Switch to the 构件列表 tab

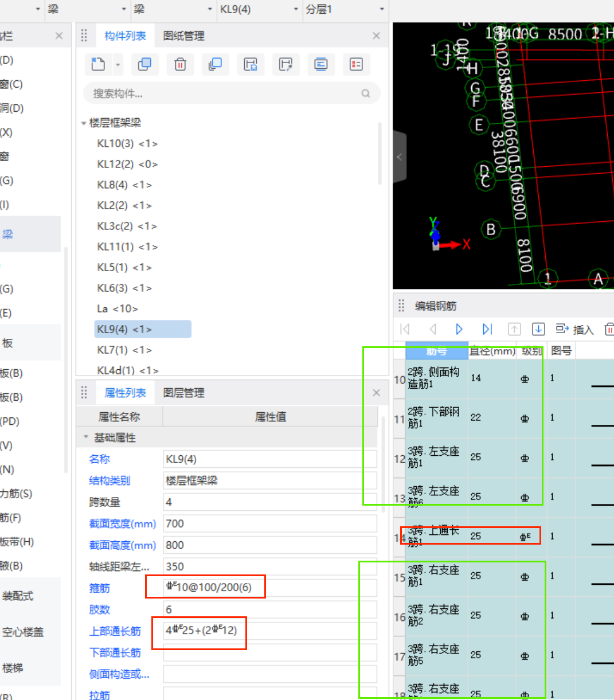click(125, 36)
